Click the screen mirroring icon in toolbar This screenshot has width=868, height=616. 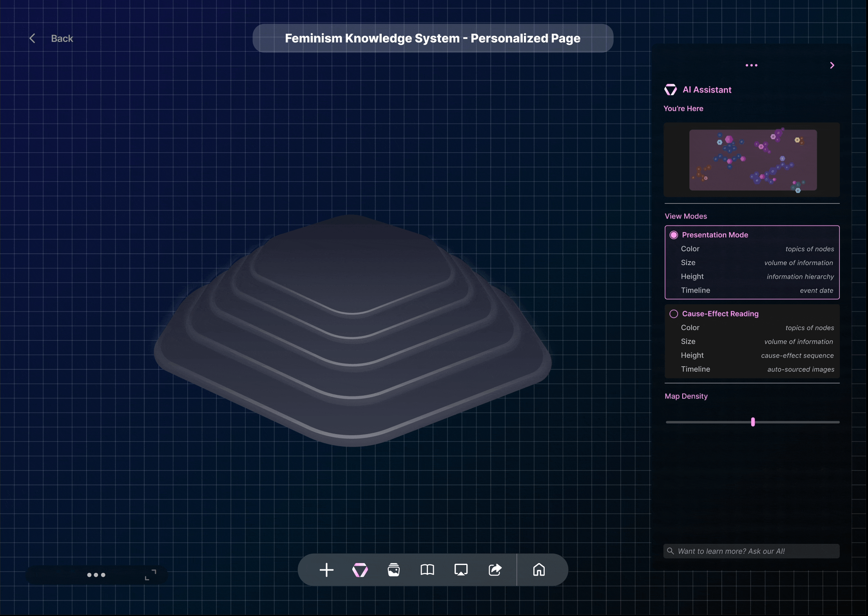pyautogui.click(x=460, y=570)
